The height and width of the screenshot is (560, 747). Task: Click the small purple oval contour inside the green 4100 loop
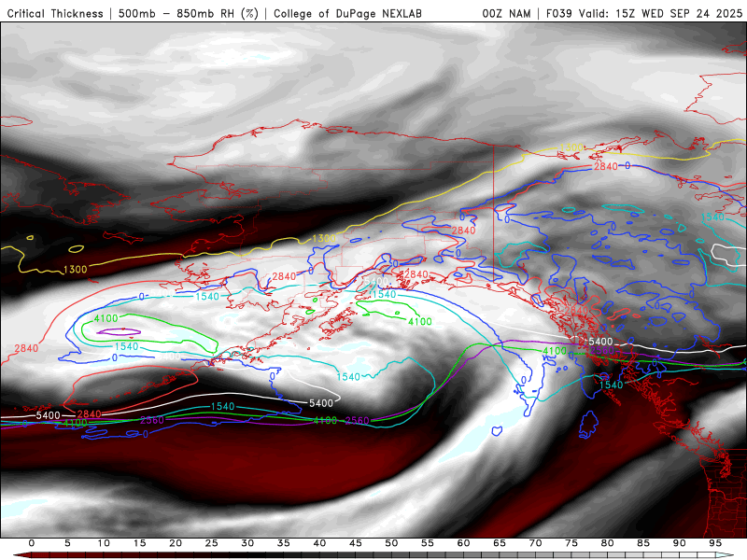(x=119, y=331)
